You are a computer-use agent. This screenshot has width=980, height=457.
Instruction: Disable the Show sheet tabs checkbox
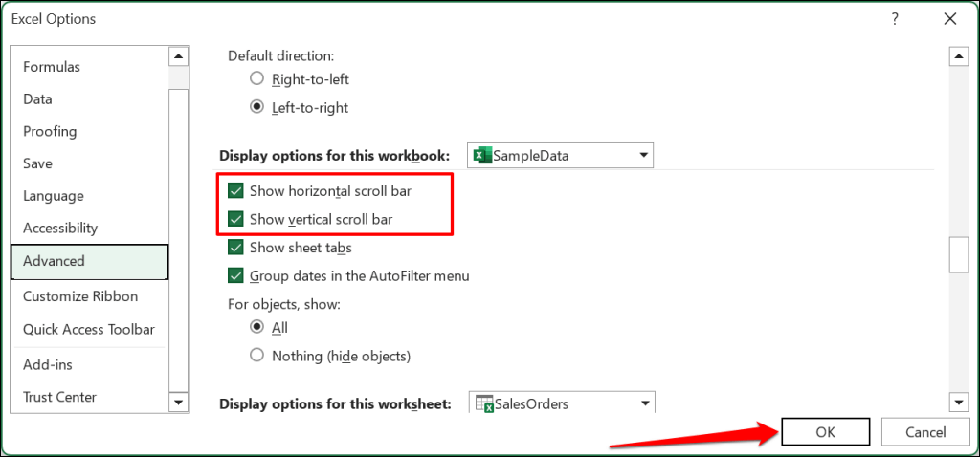[235, 248]
